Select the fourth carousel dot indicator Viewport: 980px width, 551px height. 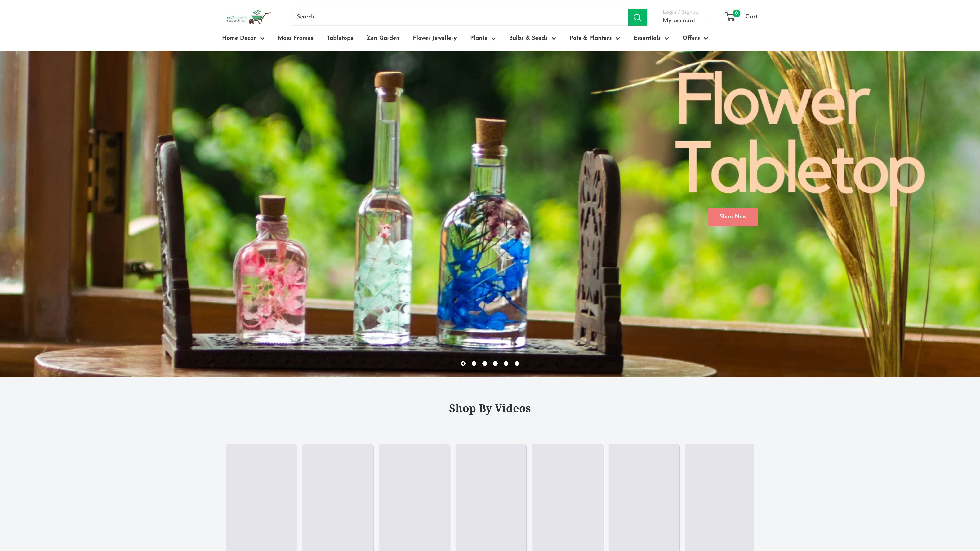(495, 364)
